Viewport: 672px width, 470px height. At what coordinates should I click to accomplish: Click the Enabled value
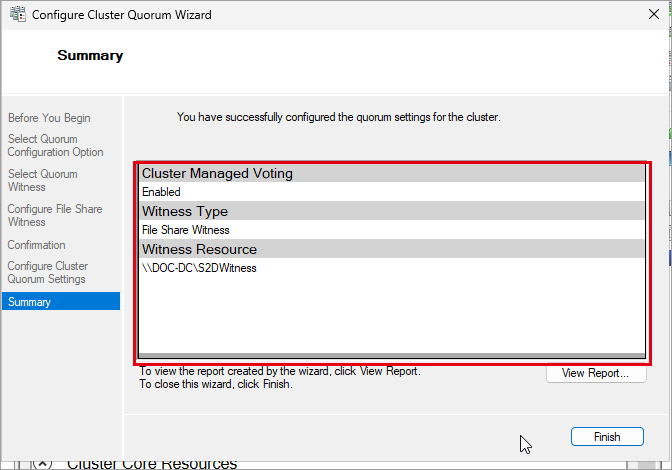(x=161, y=192)
